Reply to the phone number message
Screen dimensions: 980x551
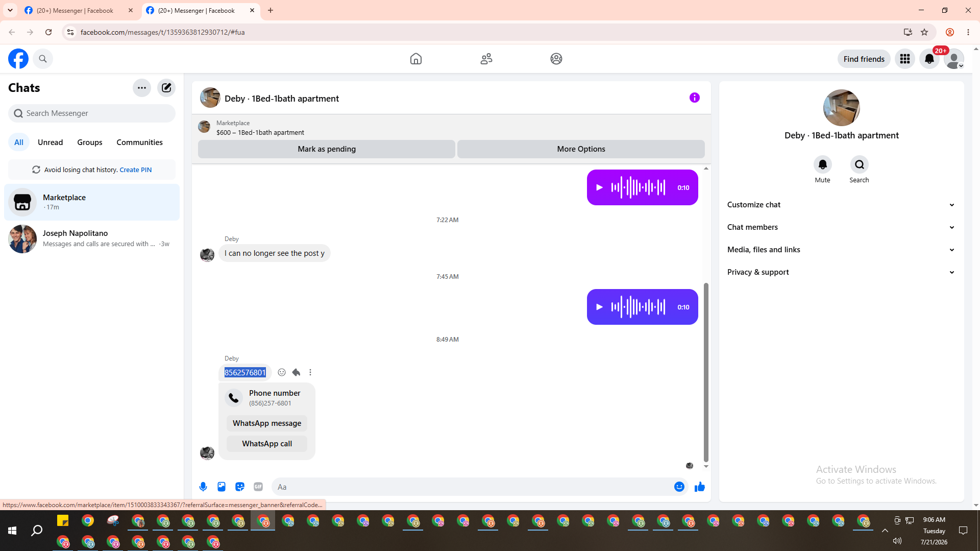click(x=296, y=372)
